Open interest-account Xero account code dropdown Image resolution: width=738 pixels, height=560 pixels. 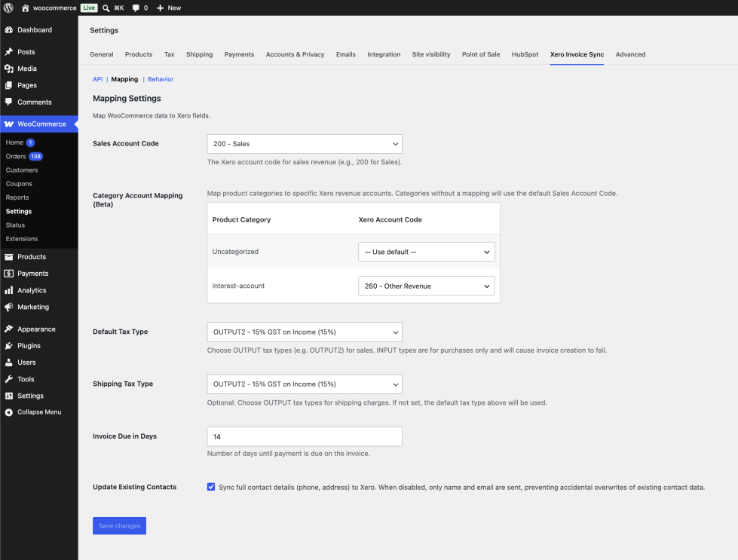(x=427, y=286)
